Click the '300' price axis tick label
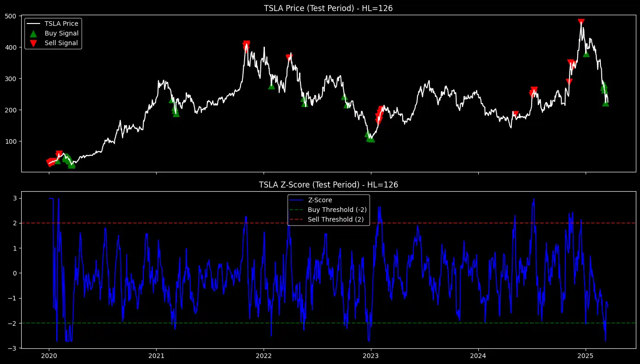This screenshot has height=364, width=640. (11, 79)
